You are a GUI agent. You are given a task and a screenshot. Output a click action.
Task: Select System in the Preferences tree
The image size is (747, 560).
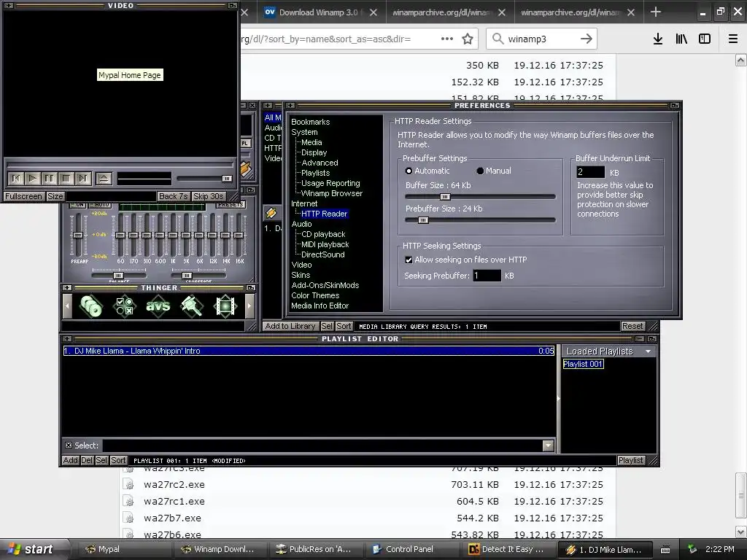pos(304,133)
